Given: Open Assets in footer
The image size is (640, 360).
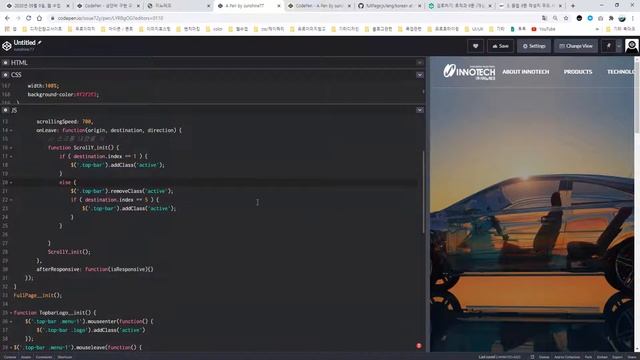Looking at the screenshot, I should tap(26, 357).
